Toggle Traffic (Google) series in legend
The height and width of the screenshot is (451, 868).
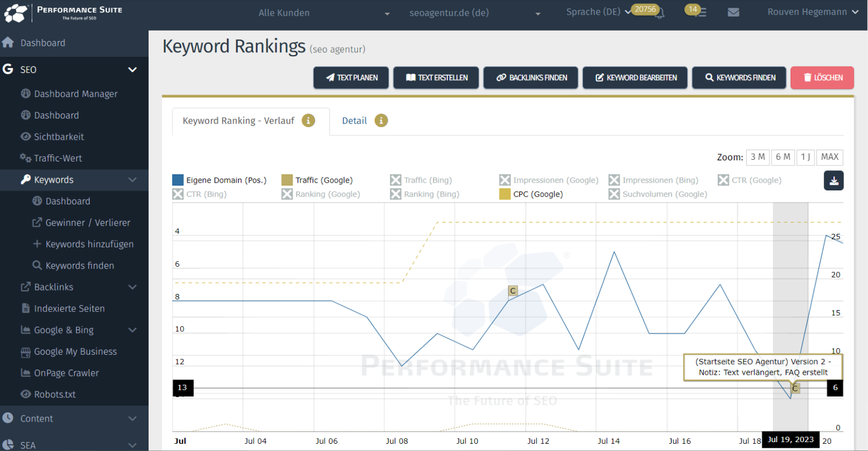click(317, 180)
